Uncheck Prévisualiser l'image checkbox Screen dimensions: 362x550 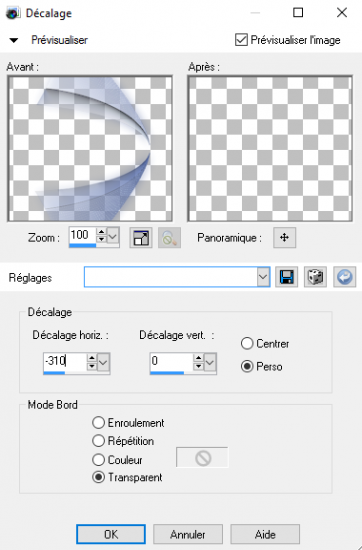pyautogui.click(x=241, y=40)
